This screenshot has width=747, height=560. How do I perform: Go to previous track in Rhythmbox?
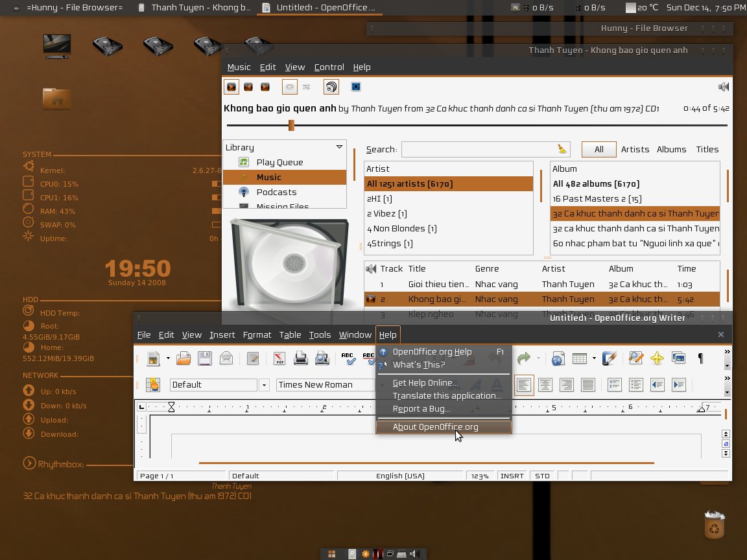(x=248, y=87)
